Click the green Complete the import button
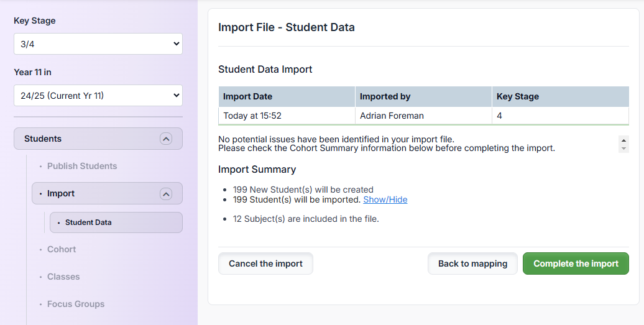 576,263
